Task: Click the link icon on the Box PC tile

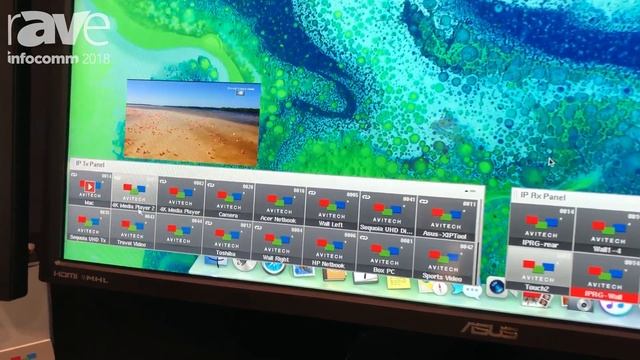Action: pyautogui.click(x=364, y=238)
